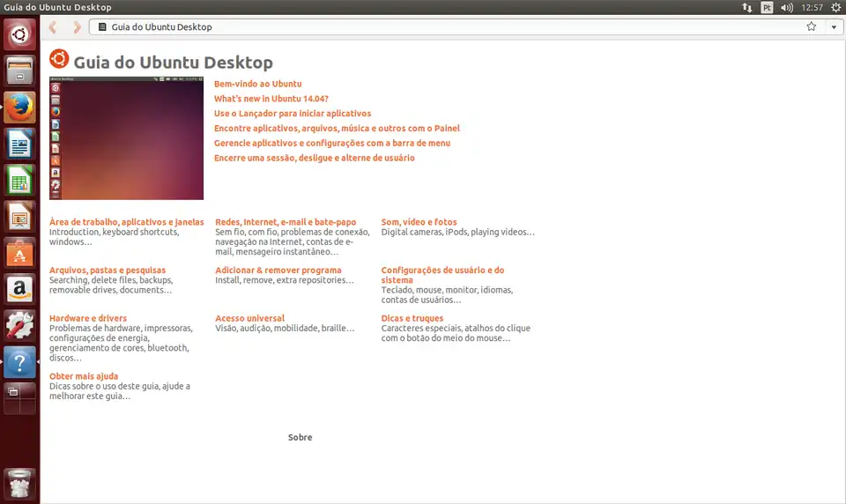The height and width of the screenshot is (504, 846).
Task: Click text Digital cameras, iPods, playing videos…
Action: (x=458, y=232)
